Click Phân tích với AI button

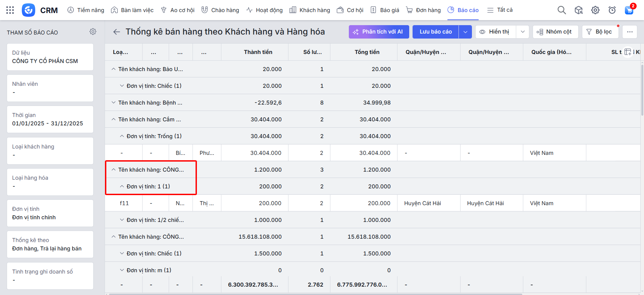(379, 32)
